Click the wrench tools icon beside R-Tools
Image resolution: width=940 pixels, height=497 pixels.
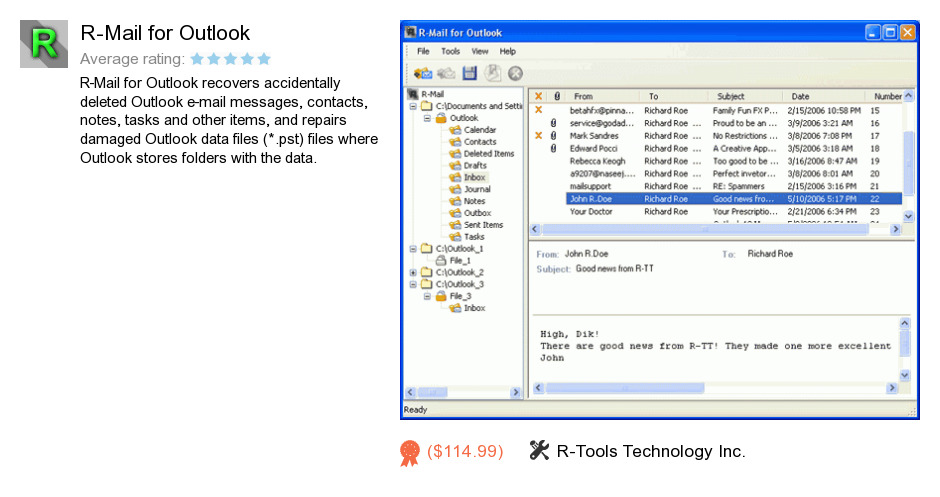(539, 450)
